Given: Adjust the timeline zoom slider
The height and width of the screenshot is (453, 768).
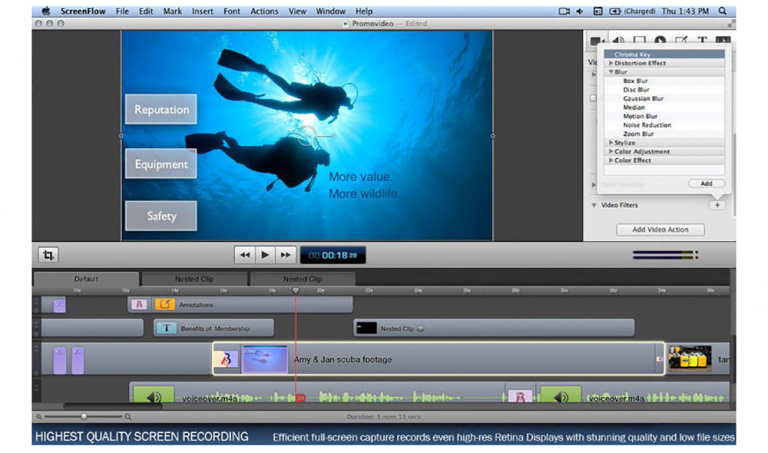Looking at the screenshot, I should click(x=84, y=416).
